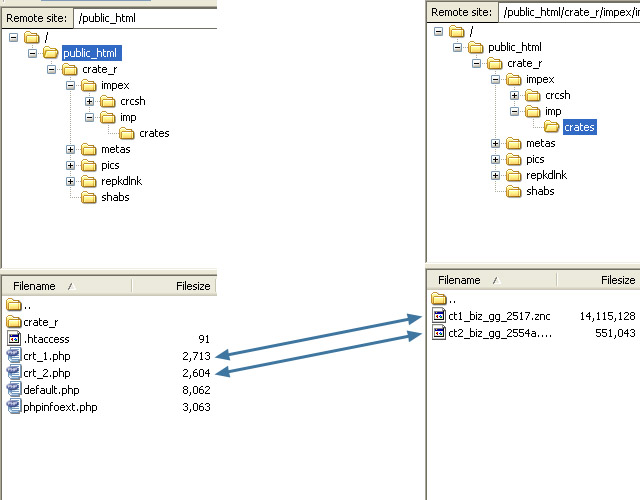Viewport: 640px width, 500px height.
Task: Click the ct2_biz_gg_2554a file icon
Action: pyautogui.click(x=439, y=333)
